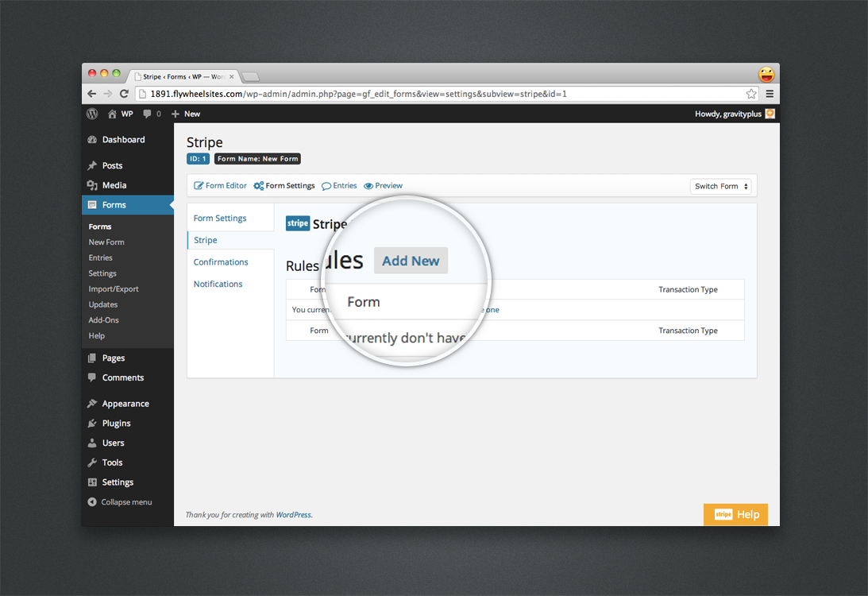
Task: Open New Form submenu item
Action: point(106,242)
